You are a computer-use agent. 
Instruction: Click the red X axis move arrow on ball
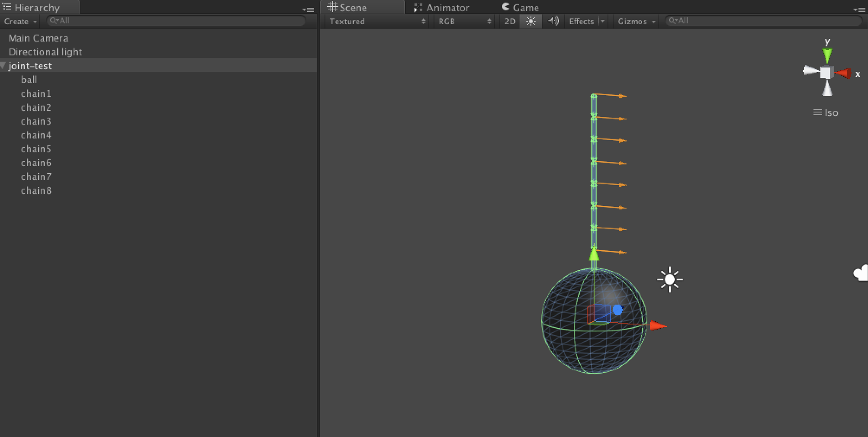(658, 325)
